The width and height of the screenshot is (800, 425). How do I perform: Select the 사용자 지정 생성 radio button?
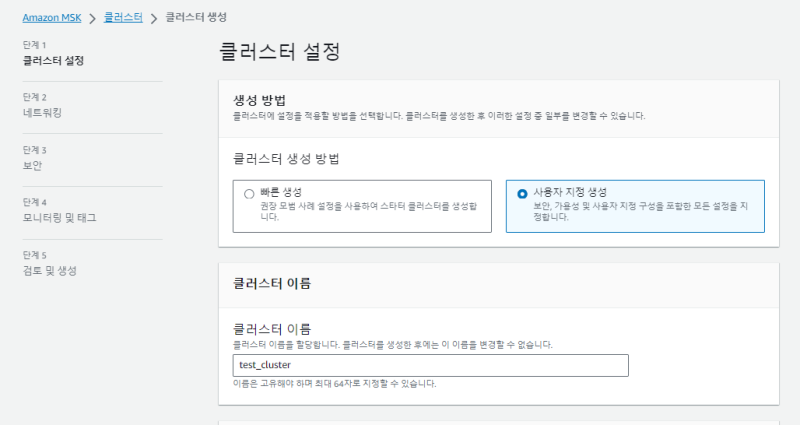522,194
